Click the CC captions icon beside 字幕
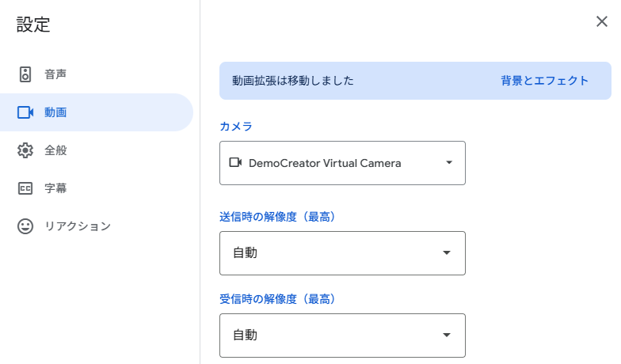621x364 pixels. [25, 188]
